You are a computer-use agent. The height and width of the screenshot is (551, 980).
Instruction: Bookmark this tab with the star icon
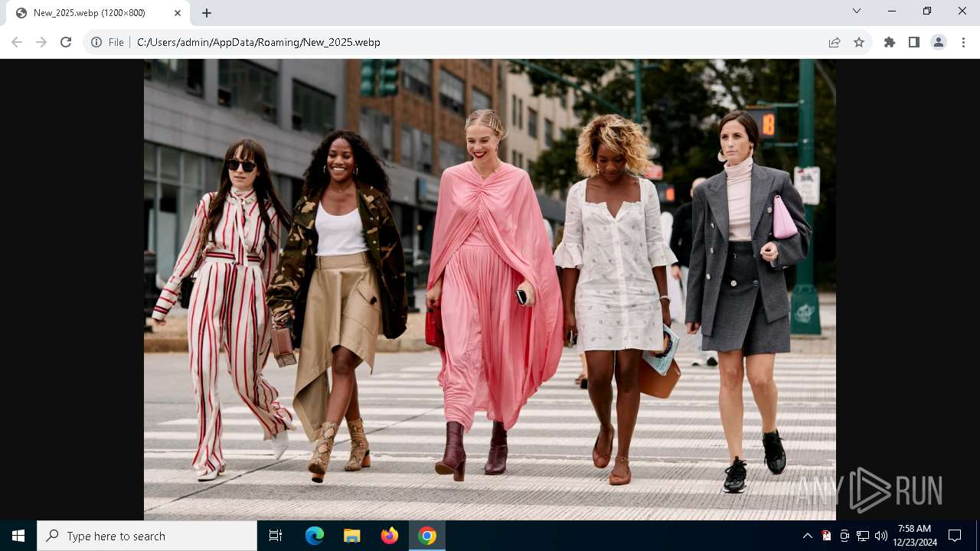pyautogui.click(x=859, y=42)
